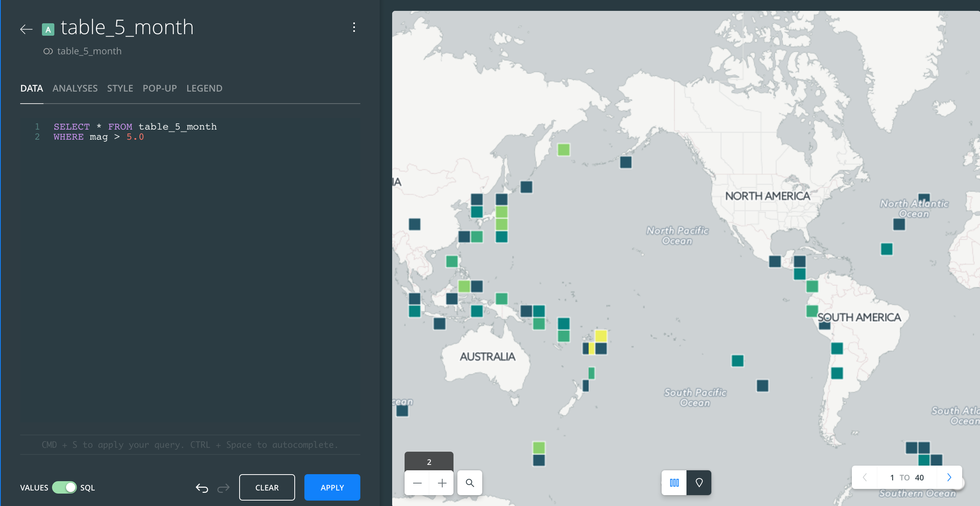Click the search/magnify icon on map
Image resolution: width=980 pixels, height=506 pixels.
click(x=470, y=482)
